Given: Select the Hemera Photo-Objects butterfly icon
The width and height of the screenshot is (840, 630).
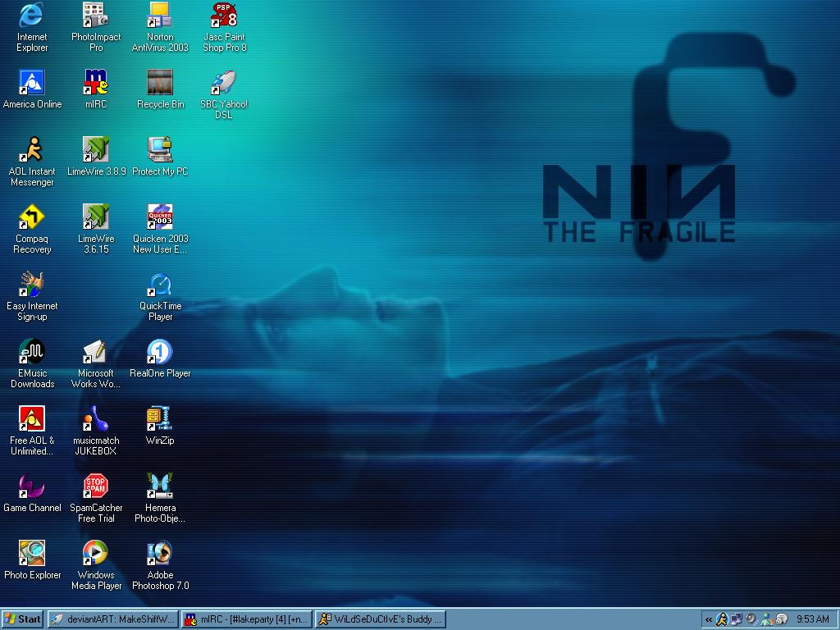Looking at the screenshot, I should tap(160, 486).
